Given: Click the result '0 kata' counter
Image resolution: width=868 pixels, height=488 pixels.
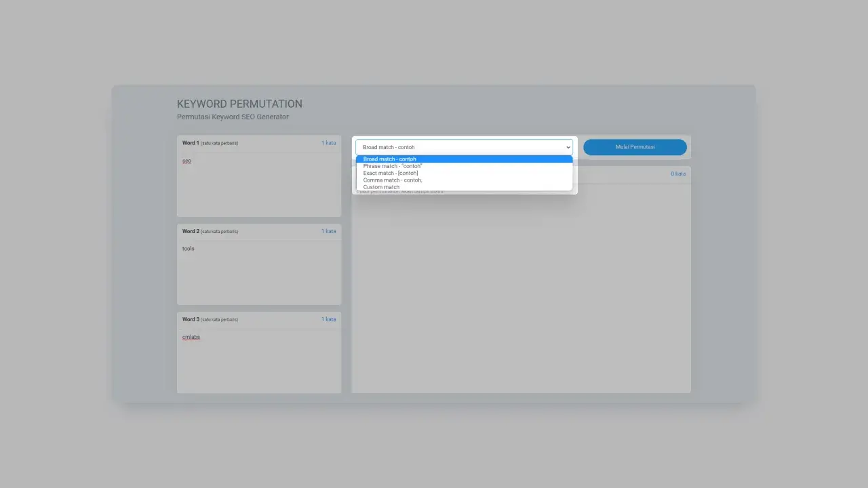Looking at the screenshot, I should point(678,174).
